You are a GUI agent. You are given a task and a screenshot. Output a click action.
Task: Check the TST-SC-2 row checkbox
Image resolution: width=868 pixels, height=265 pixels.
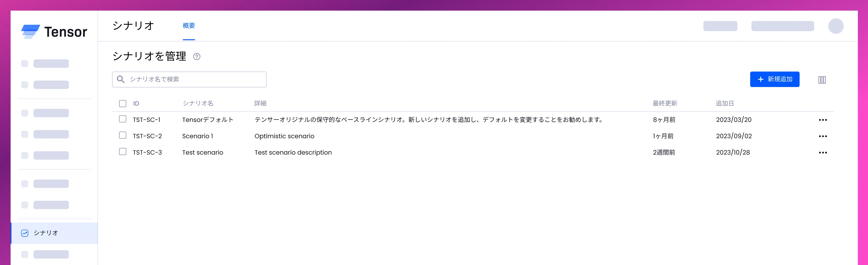pos(123,135)
